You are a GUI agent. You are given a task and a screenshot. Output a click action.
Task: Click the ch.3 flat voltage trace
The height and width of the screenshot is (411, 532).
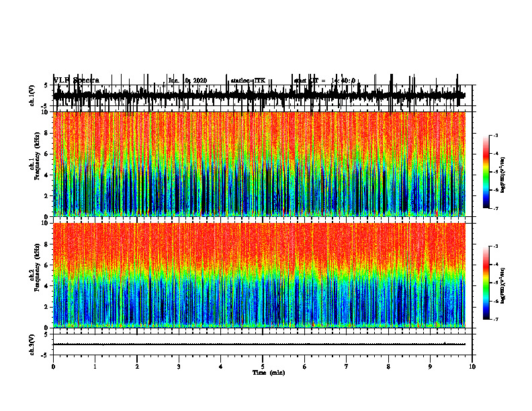tap(259, 345)
